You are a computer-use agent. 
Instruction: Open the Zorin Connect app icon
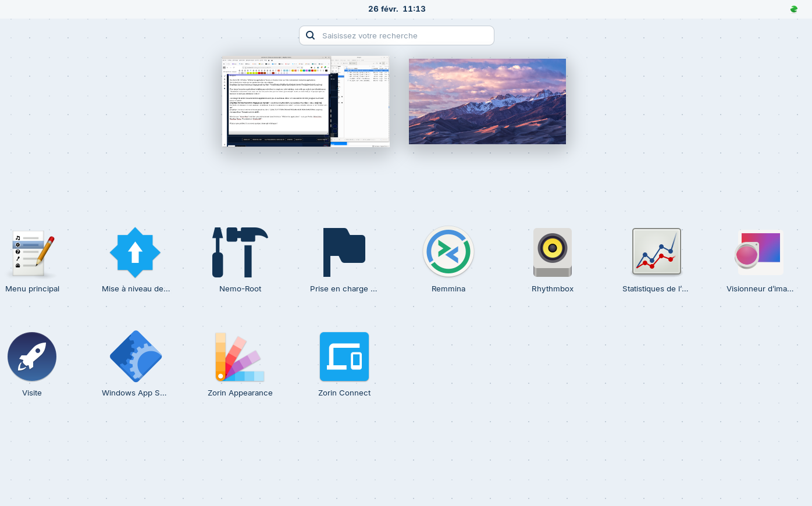344,357
